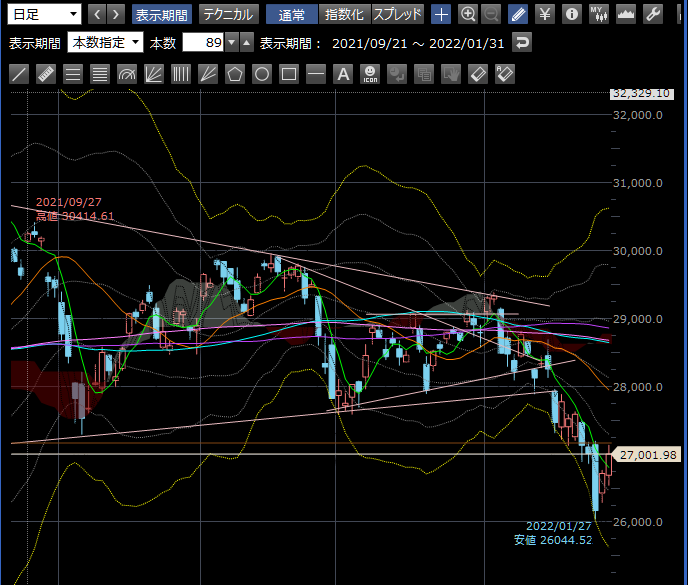Choose the Fibonacci fan drawing tool
Viewport: 688px width, 585px height.
pos(154,74)
